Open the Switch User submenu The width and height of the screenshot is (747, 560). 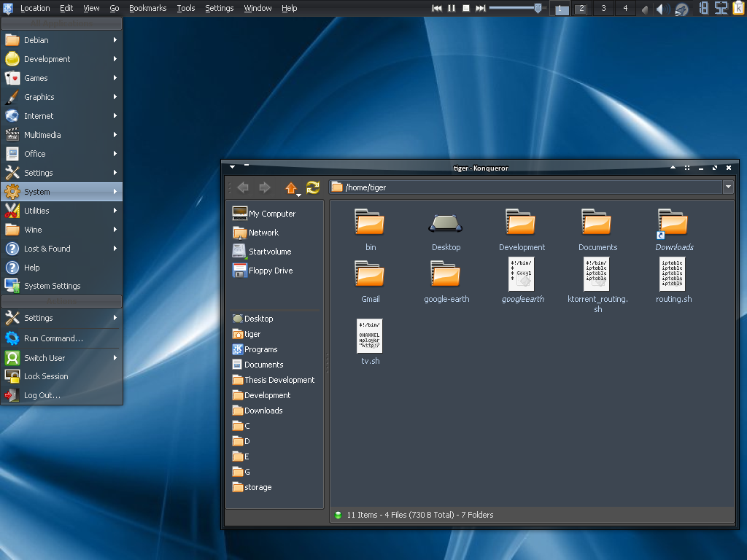tap(61, 357)
